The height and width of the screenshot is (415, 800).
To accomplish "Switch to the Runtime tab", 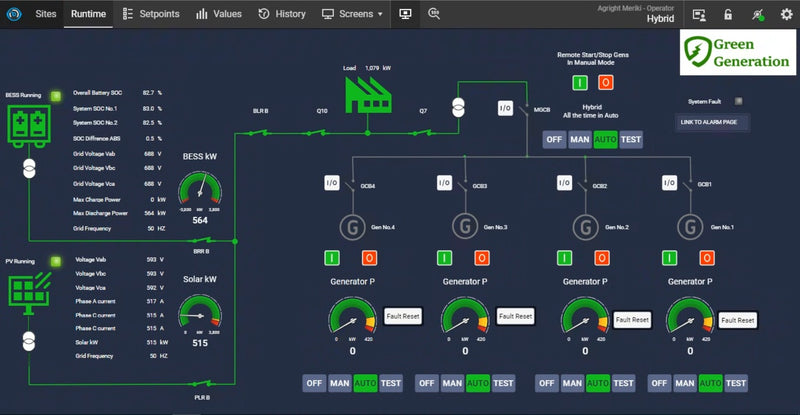I will tap(88, 14).
